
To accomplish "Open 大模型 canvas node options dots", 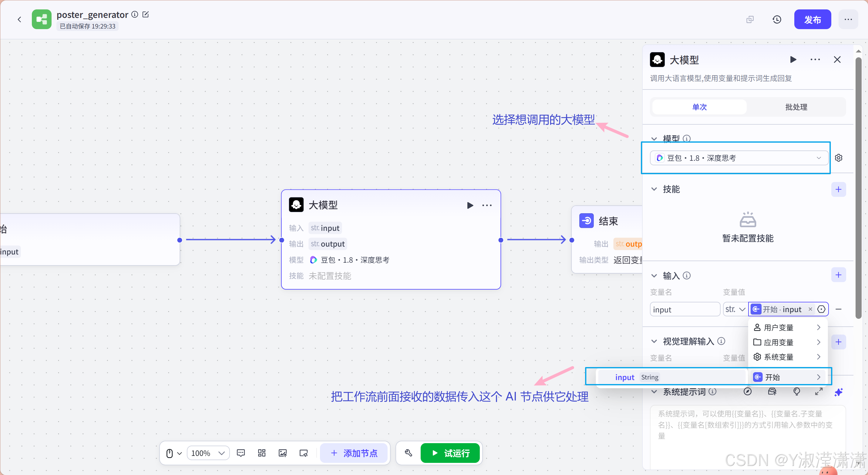I will click(487, 205).
